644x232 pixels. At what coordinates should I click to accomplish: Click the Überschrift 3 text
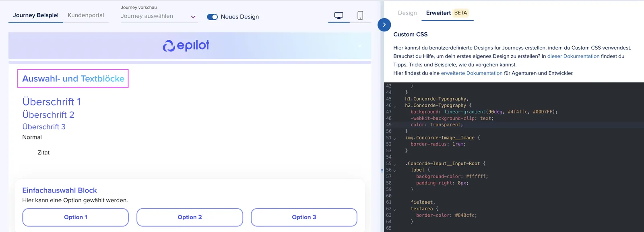[x=44, y=127]
